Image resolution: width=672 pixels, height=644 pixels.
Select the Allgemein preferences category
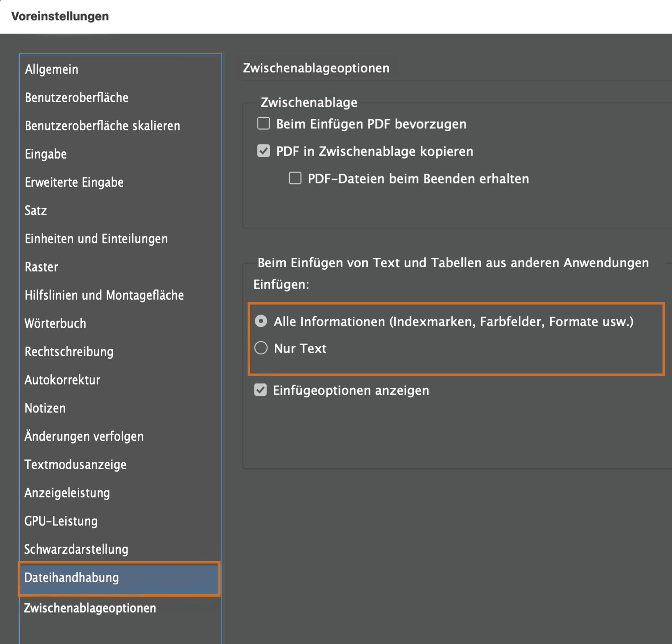pyautogui.click(x=51, y=69)
